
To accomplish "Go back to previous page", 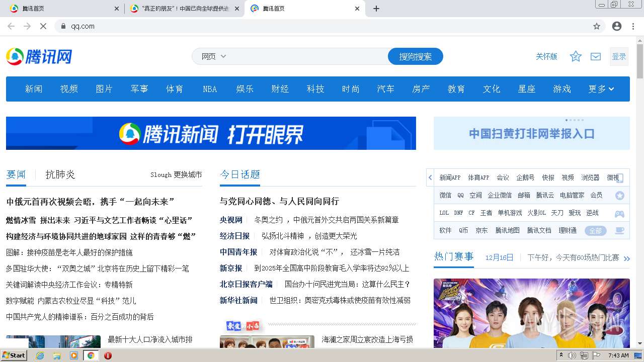I will pos(11,26).
